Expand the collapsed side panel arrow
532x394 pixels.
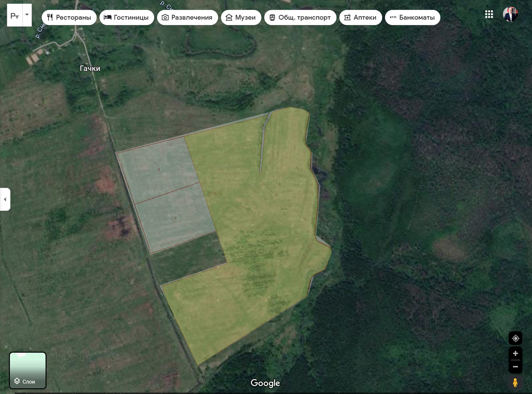(5, 199)
